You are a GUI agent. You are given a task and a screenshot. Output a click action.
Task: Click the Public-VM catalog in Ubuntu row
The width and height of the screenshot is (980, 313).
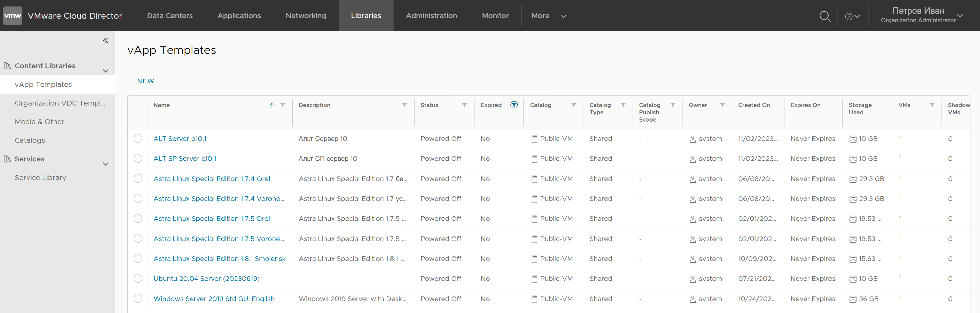pyautogui.click(x=556, y=279)
